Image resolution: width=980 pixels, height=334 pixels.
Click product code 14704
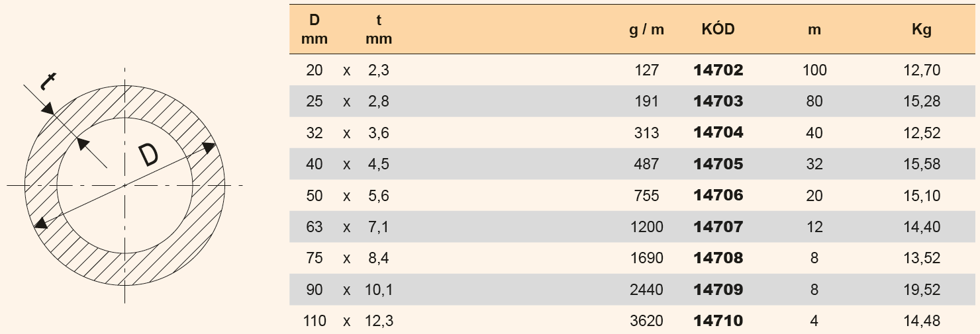point(718,133)
